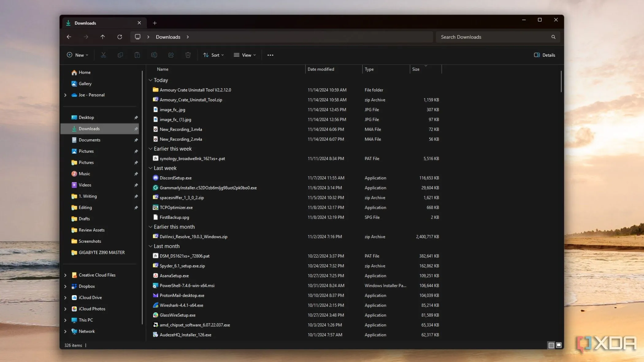Click the search magnifier icon
The image size is (644, 362).
(553, 37)
